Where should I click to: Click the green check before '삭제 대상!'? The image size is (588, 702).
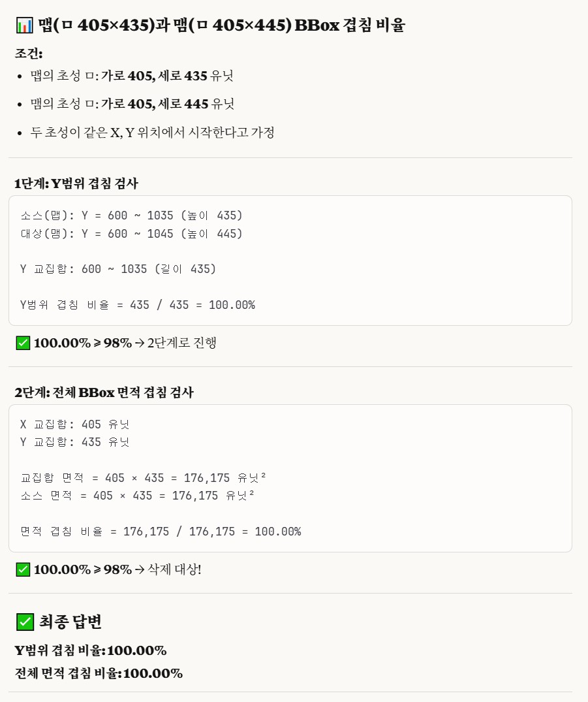(23, 569)
